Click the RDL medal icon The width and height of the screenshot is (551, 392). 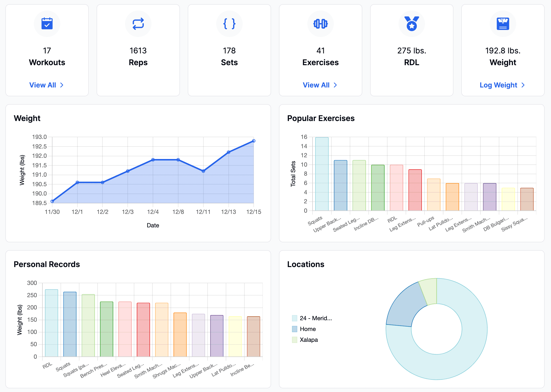(x=412, y=24)
